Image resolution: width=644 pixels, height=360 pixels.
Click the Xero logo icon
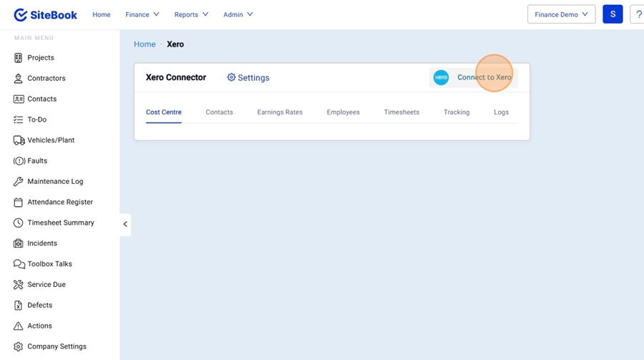click(441, 77)
